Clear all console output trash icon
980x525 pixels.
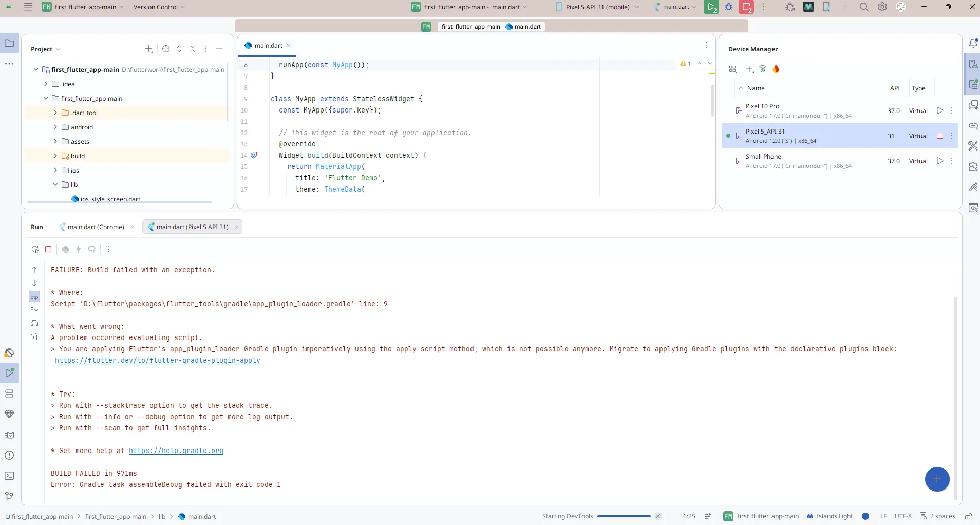(34, 336)
